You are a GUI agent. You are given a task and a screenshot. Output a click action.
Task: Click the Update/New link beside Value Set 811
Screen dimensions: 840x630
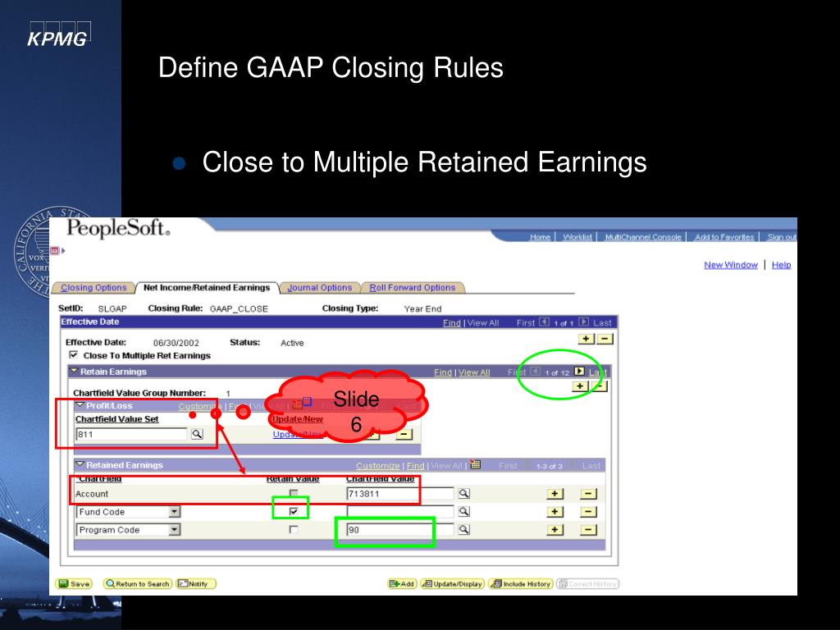[298, 435]
